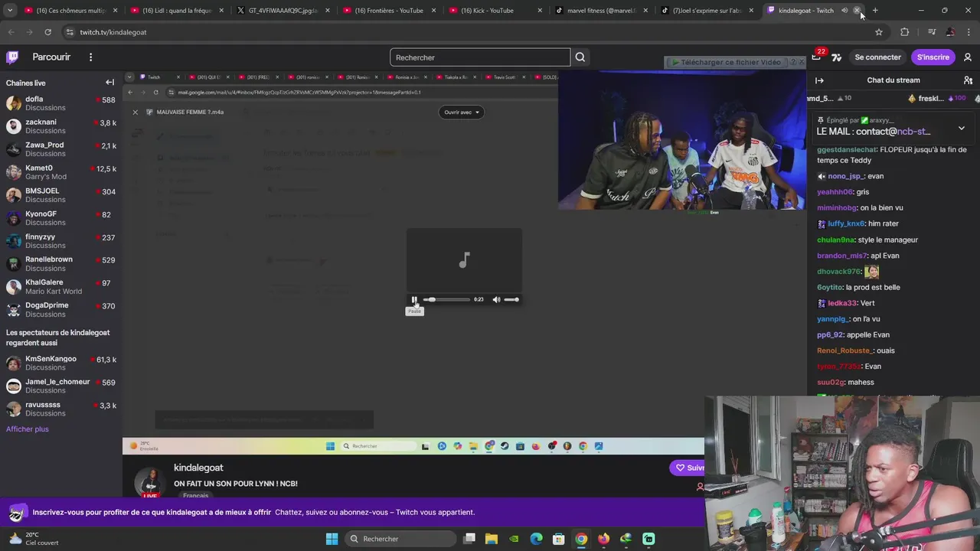Click the Télécharger ce fichier Vidéo button
Viewport: 980px width, 551px height.
[727, 62]
